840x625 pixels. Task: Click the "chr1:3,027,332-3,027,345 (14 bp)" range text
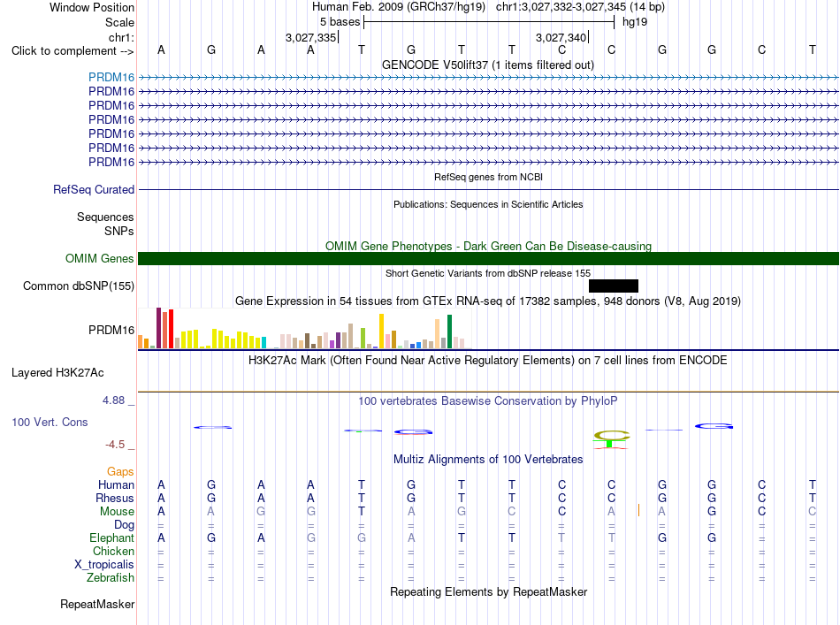click(580, 7)
